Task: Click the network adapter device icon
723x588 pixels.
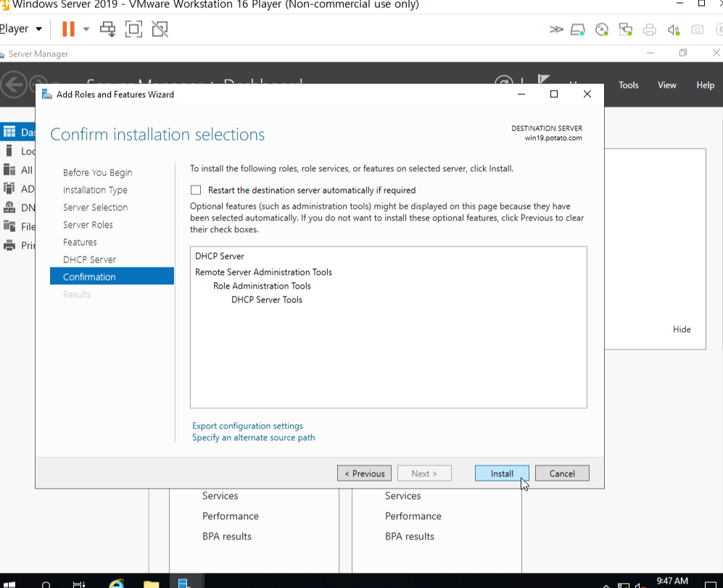Action: click(x=626, y=30)
